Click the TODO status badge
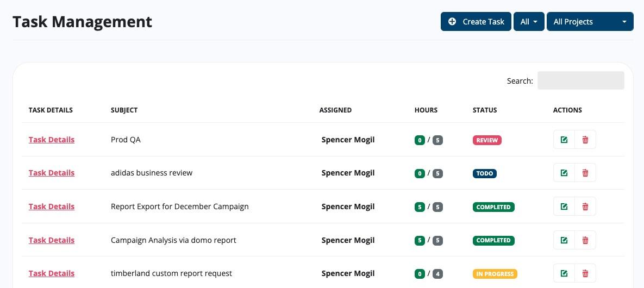Image resolution: width=644 pixels, height=288 pixels. click(485, 173)
